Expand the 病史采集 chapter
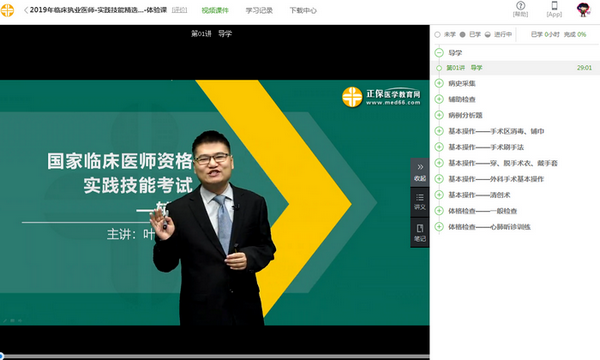This screenshot has height=360, width=600. 439,83
